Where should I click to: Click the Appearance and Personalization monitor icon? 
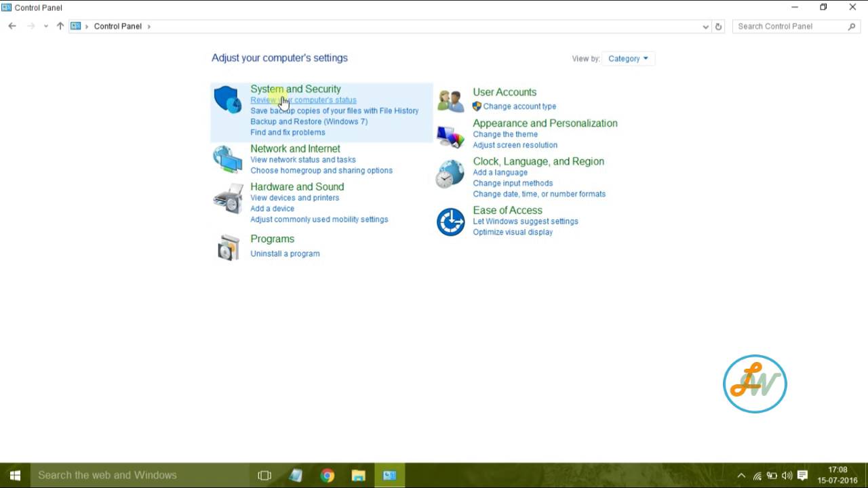pos(450,136)
